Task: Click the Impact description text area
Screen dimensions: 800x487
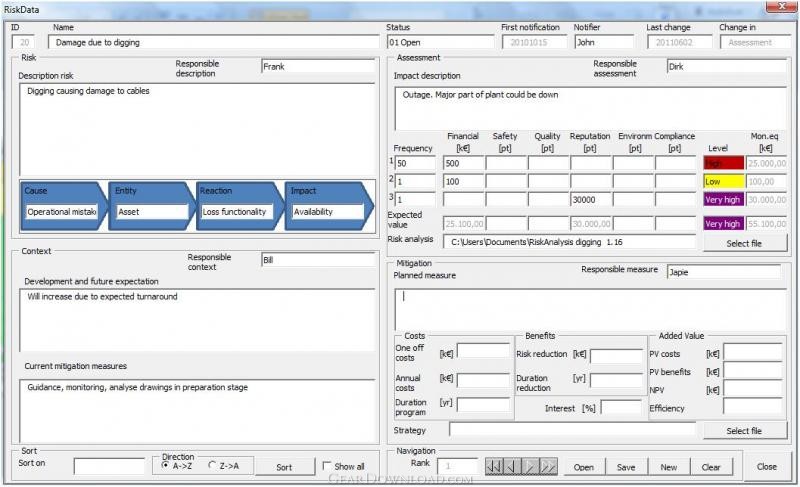Action: pyautogui.click(x=590, y=108)
